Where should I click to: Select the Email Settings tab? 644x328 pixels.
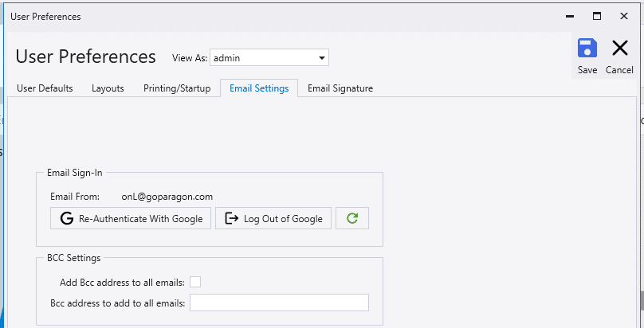coord(259,88)
